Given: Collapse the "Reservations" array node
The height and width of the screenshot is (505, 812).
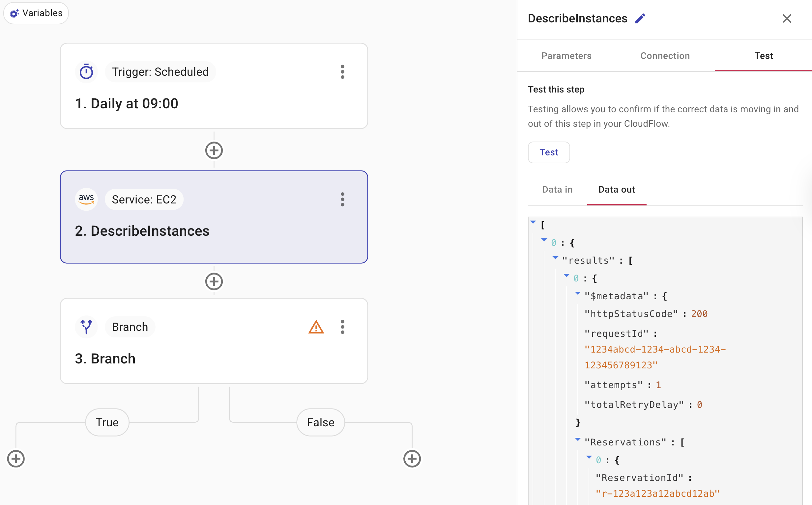Looking at the screenshot, I should [578, 439].
